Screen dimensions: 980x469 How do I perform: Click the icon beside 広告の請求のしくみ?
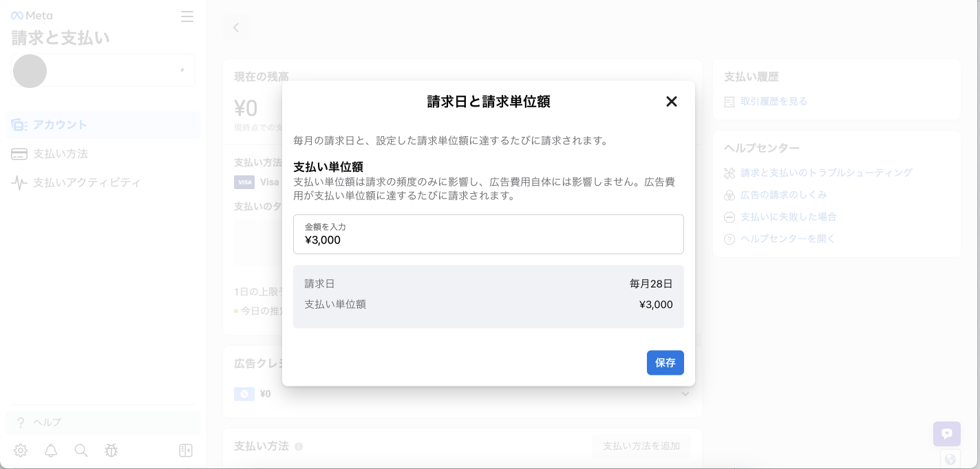tap(729, 195)
